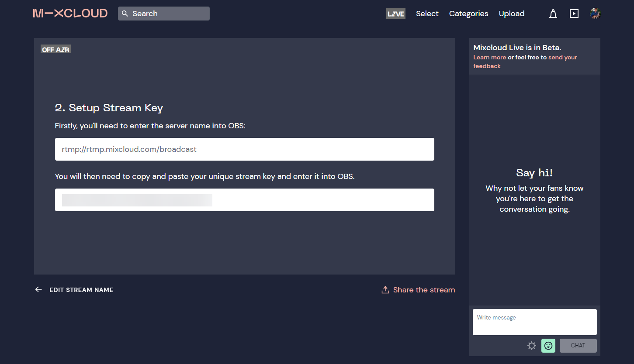
Task: Go to the Upload page
Action: (512, 14)
